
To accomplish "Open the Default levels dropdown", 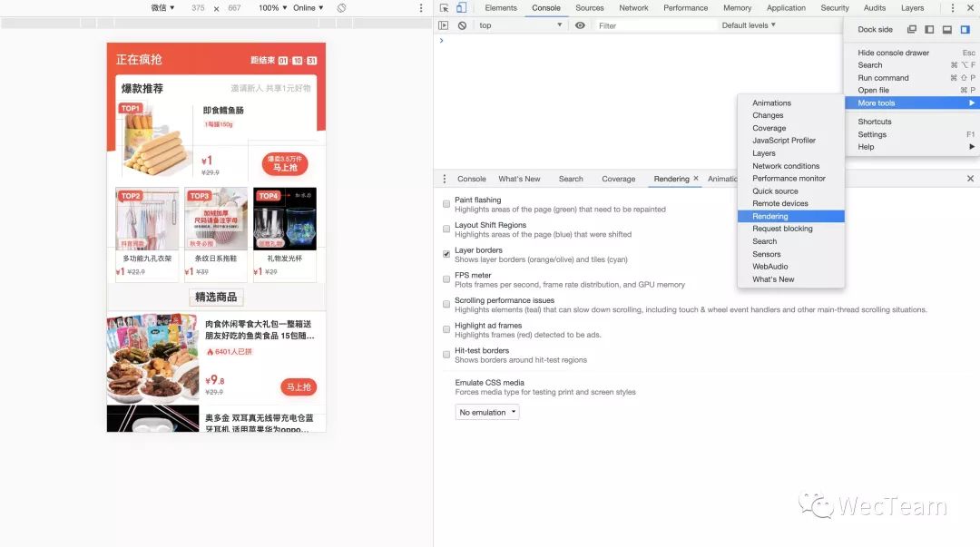I will point(749,25).
